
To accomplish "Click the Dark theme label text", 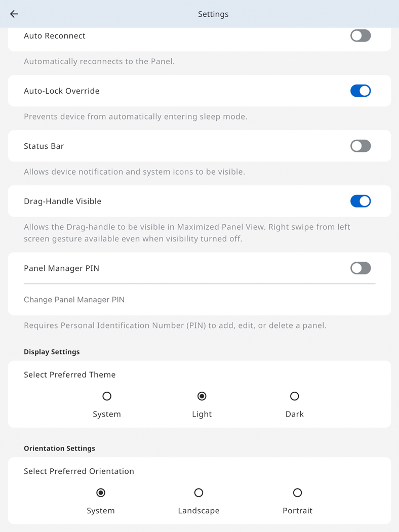I will (295, 414).
